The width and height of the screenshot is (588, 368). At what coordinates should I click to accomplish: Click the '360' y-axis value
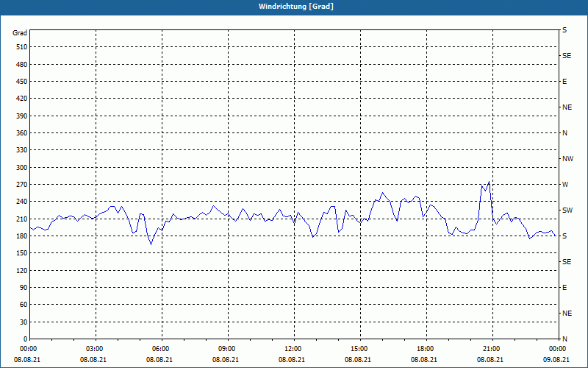click(x=22, y=133)
